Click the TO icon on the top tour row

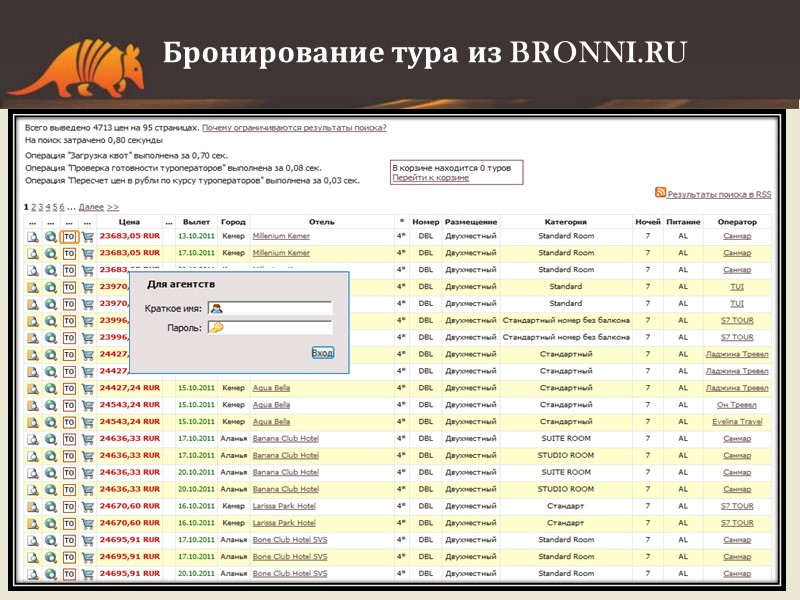pos(68,237)
